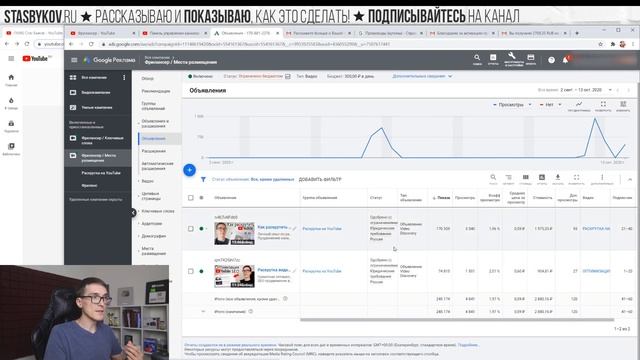Click the first ad's video thumbnail
This screenshot has height=360, width=640.
(234, 233)
